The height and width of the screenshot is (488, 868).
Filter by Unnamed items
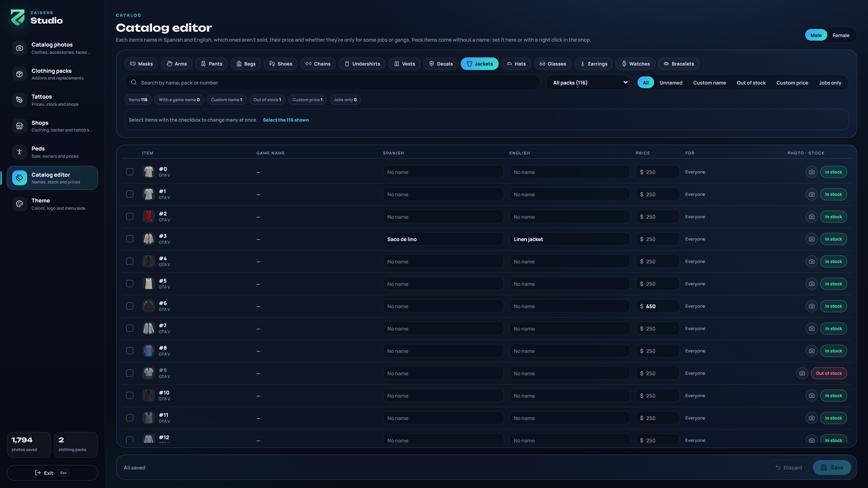[x=671, y=83]
